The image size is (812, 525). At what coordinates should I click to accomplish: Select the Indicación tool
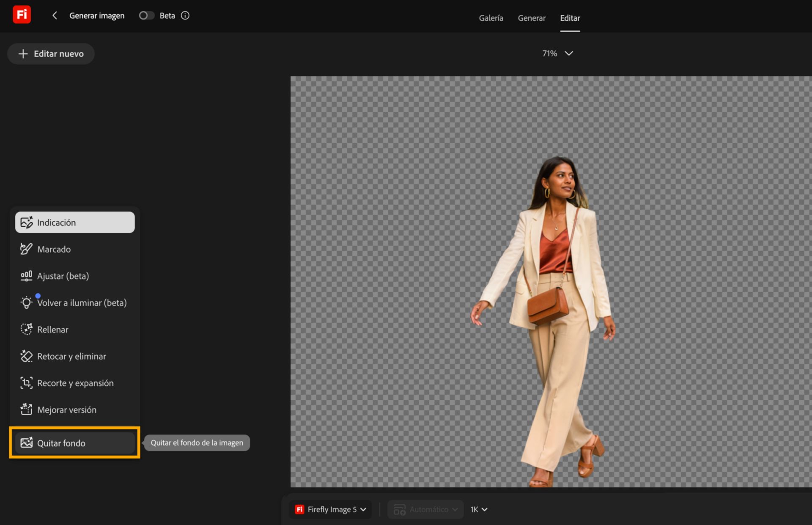[x=75, y=223]
